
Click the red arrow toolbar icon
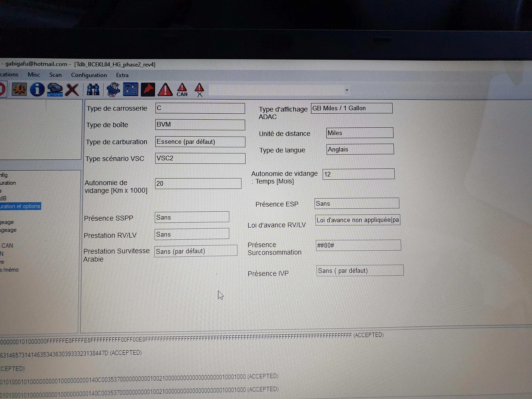[x=148, y=89]
